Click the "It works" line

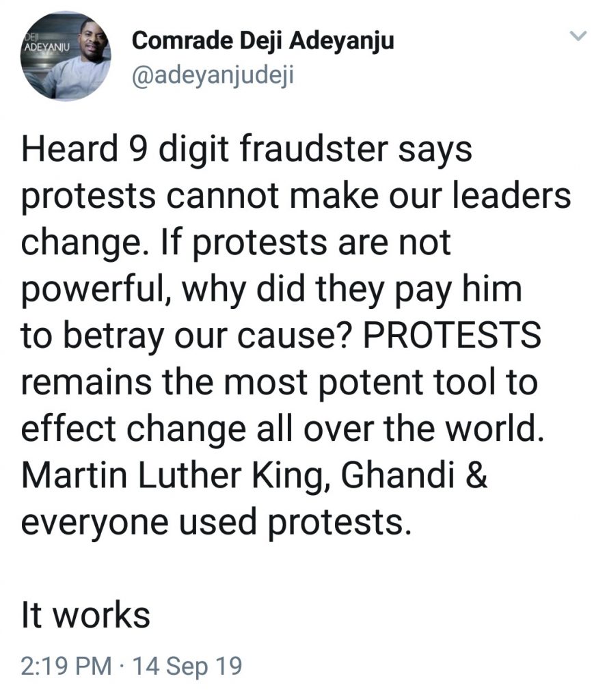pos(85,615)
